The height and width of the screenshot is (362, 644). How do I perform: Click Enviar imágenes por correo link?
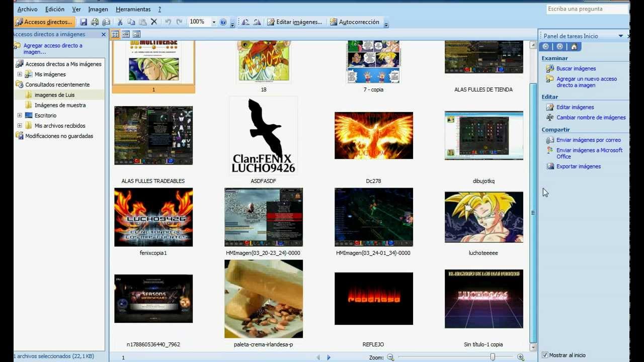[589, 140]
